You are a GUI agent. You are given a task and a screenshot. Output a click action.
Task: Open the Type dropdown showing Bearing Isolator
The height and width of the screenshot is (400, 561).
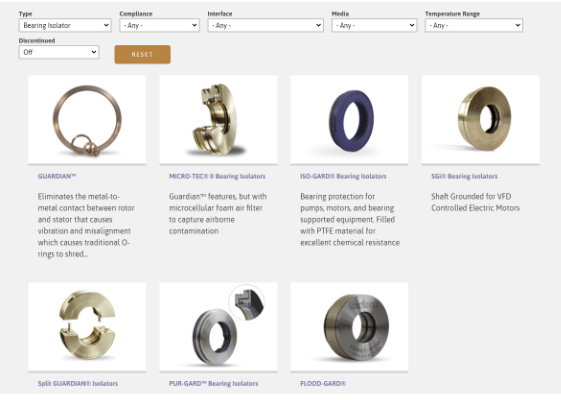pos(65,25)
